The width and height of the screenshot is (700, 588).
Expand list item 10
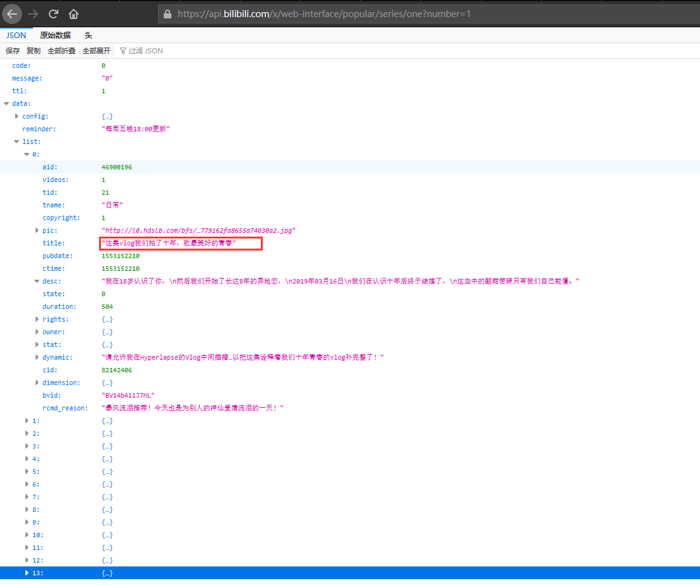point(27,535)
